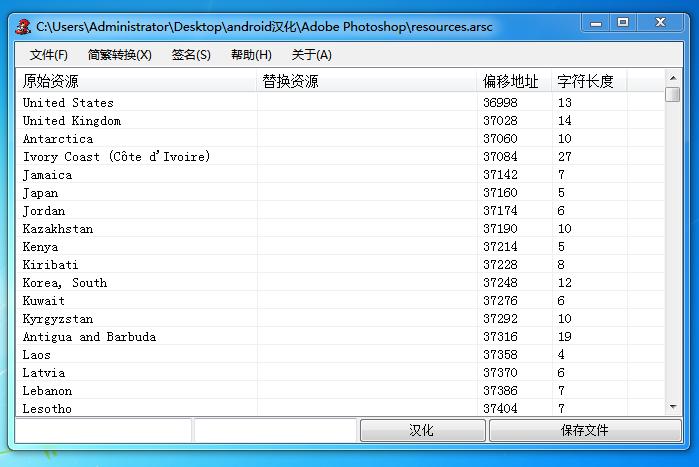Click offset value 37060
The image size is (699, 467).
500,139
